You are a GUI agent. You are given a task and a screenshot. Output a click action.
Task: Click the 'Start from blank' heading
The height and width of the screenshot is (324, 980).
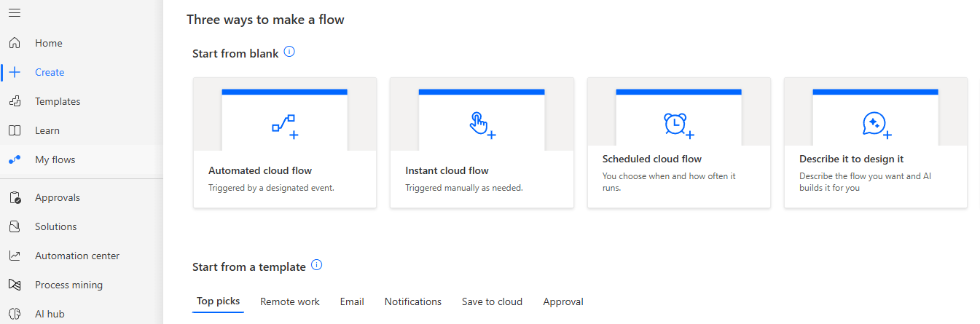click(x=235, y=54)
